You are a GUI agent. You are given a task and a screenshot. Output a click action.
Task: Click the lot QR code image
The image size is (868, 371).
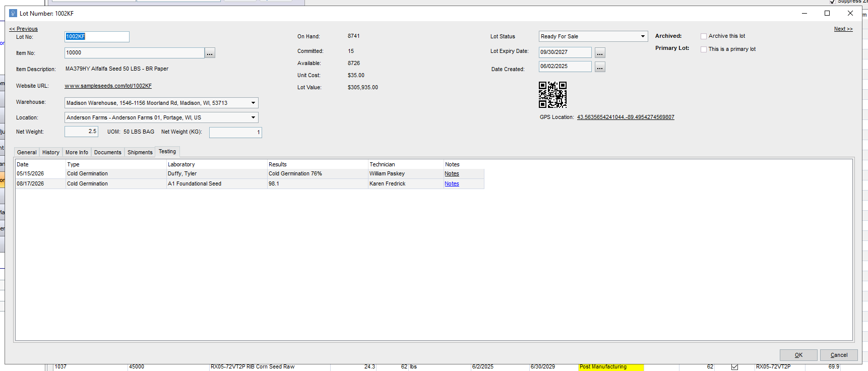pos(552,95)
